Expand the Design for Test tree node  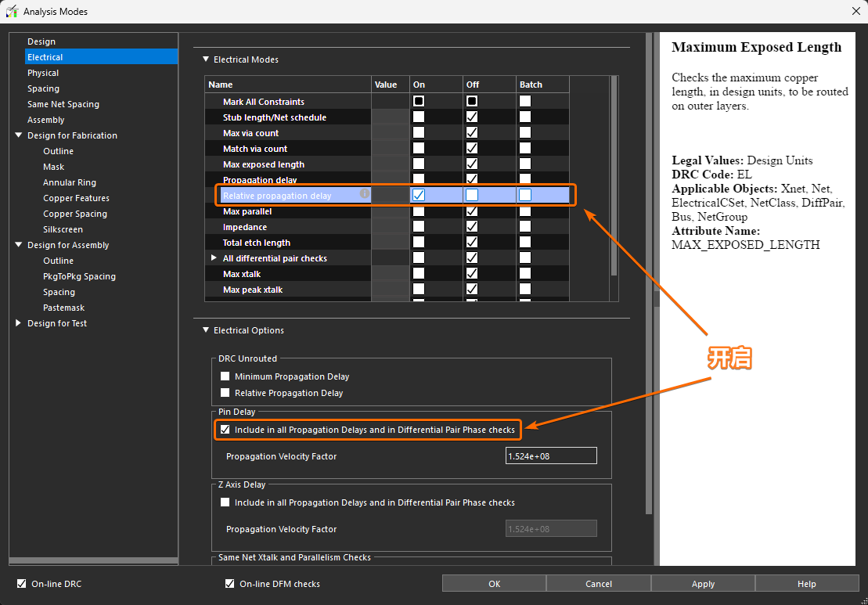(x=19, y=323)
